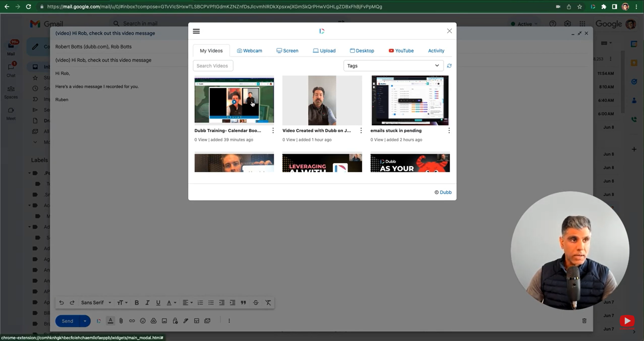Open the Active status dropdown
Screen dimensions: 644x341
tap(524, 24)
